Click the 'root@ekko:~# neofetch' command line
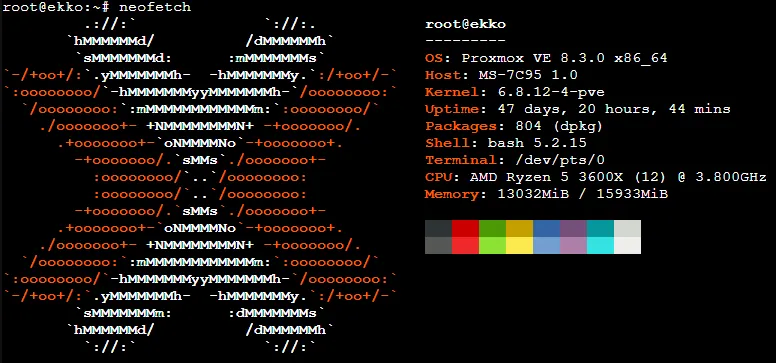Viewport: 776px width, 363px height. [97, 7]
